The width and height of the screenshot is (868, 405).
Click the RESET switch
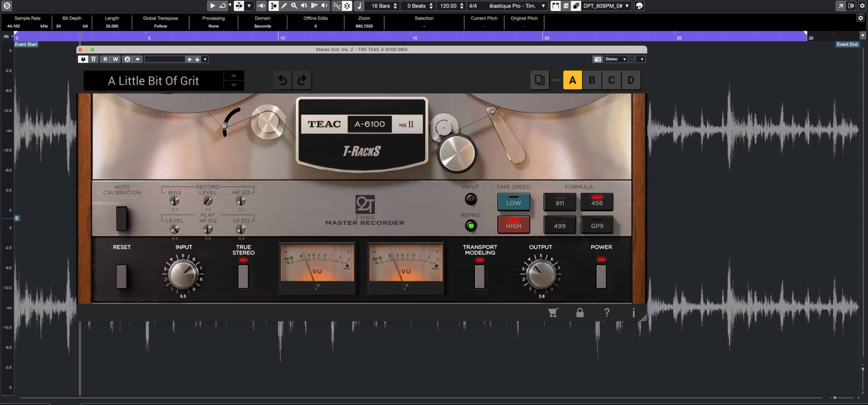(x=121, y=276)
